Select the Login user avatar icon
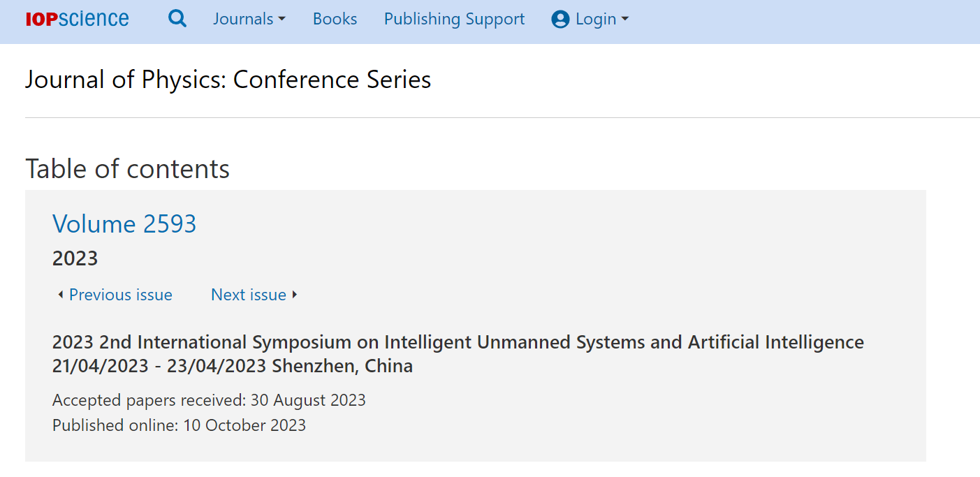The image size is (980, 477). click(560, 20)
